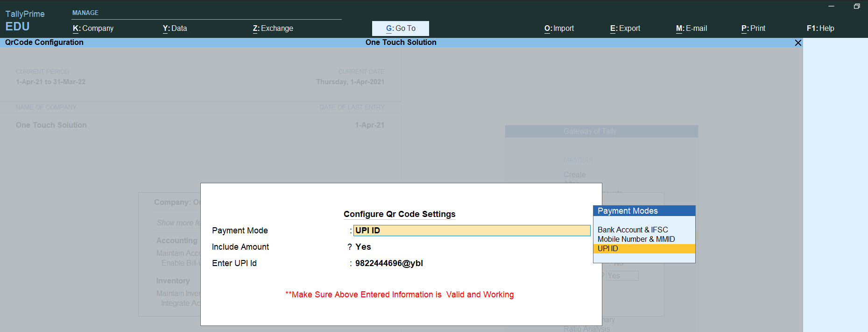The height and width of the screenshot is (332, 868).
Task: Open the M: E-mail menu
Action: [691, 29]
